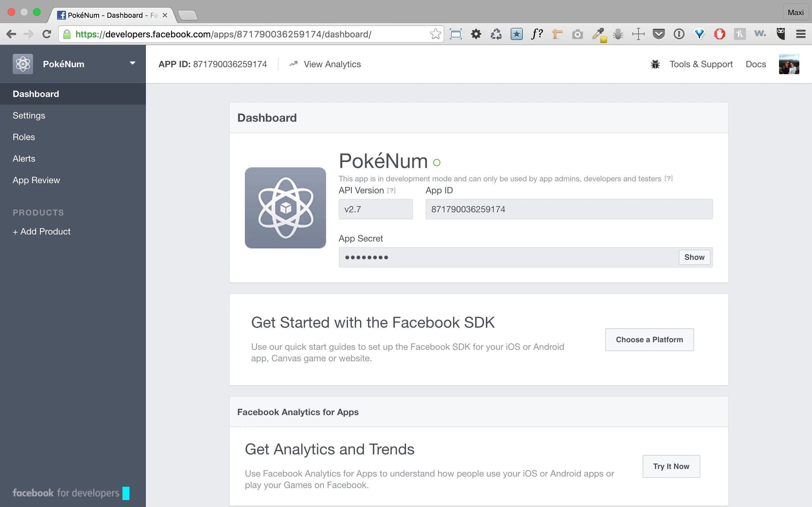This screenshot has width=812, height=507.
Task: Open the Tools & Support menu
Action: (x=701, y=64)
